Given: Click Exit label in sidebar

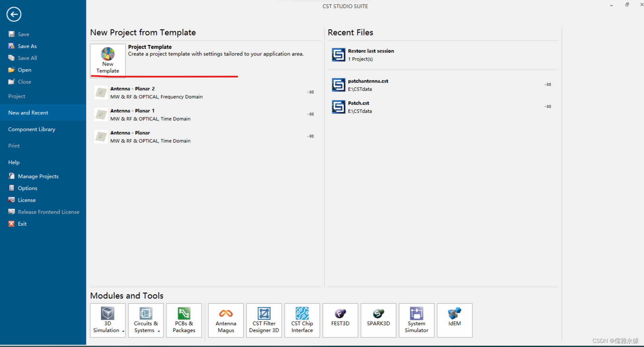Looking at the screenshot, I should 22,224.
